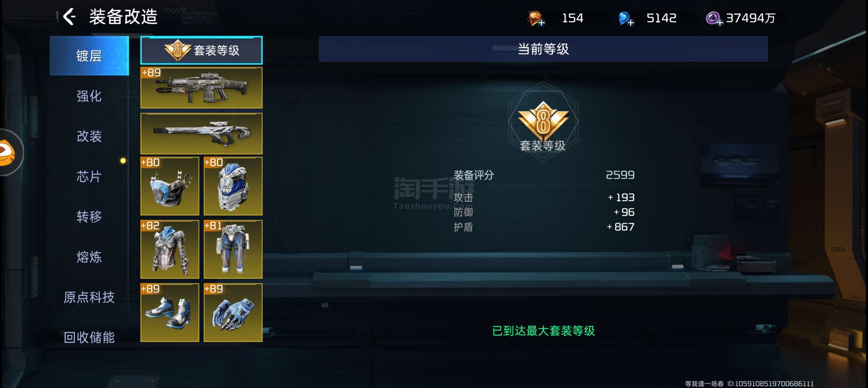The width and height of the screenshot is (868, 388).
Task: Open the 熔炼 smelting tab
Action: (89, 257)
